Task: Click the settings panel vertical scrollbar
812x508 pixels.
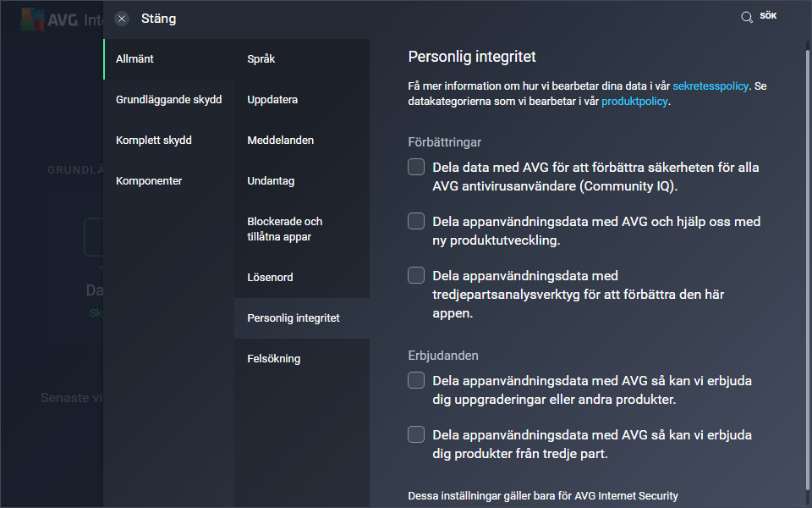Action: point(807,268)
